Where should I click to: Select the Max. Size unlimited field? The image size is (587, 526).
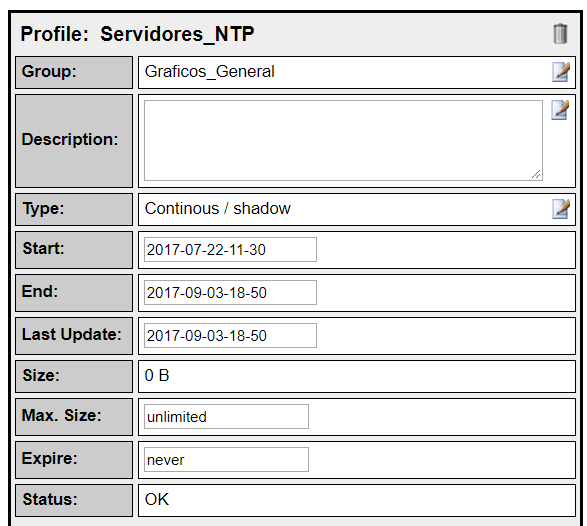(x=226, y=416)
